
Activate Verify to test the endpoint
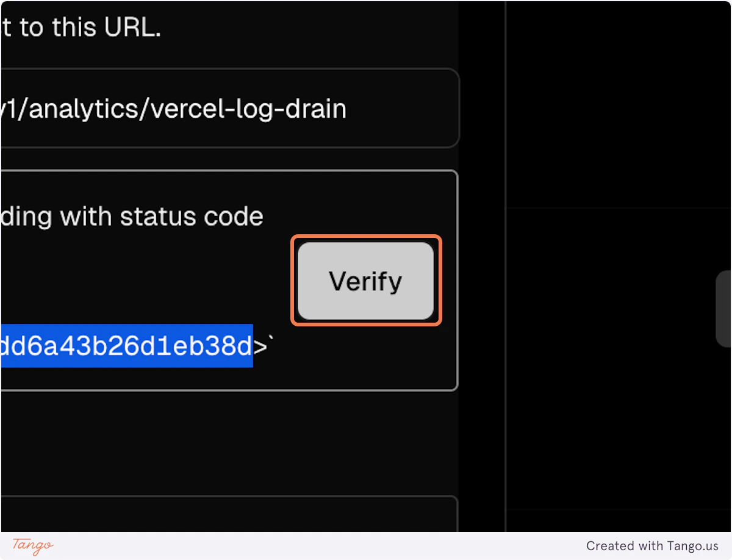[365, 281]
